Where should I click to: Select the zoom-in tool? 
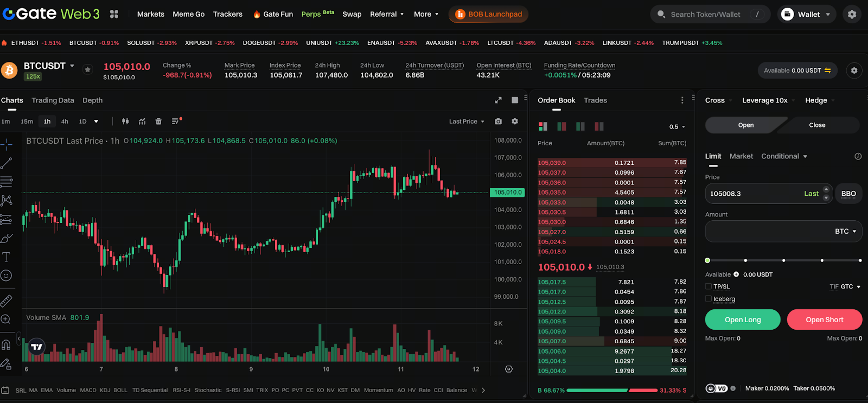[x=7, y=319]
